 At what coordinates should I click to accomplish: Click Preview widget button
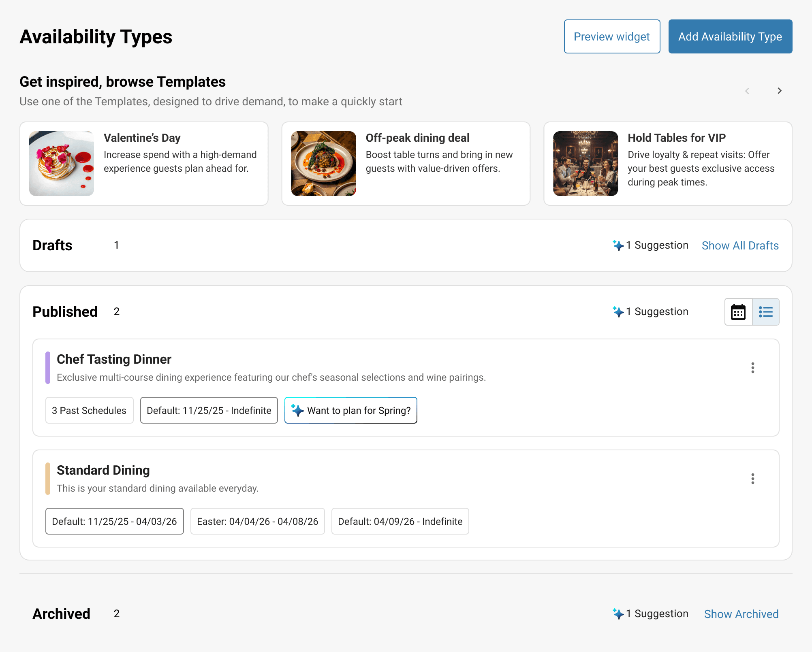(x=611, y=36)
